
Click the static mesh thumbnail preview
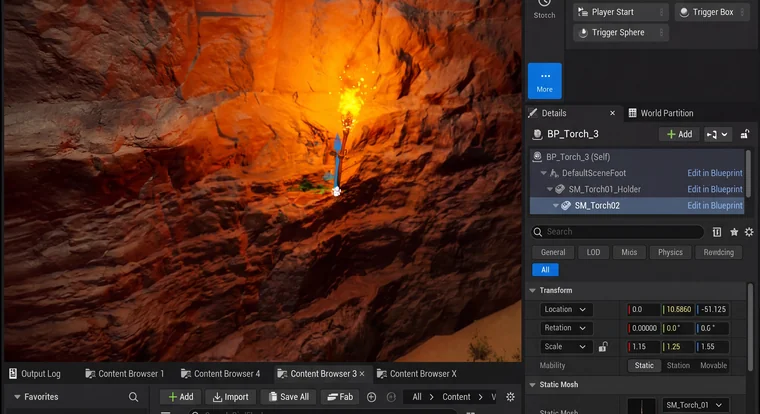click(641, 406)
